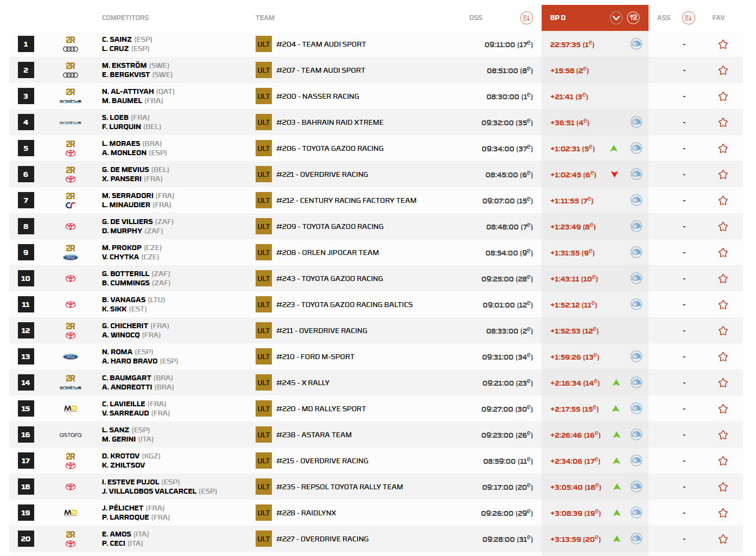Open #210 - Ford M-Sport team entry
756x556 pixels.
[x=315, y=357]
